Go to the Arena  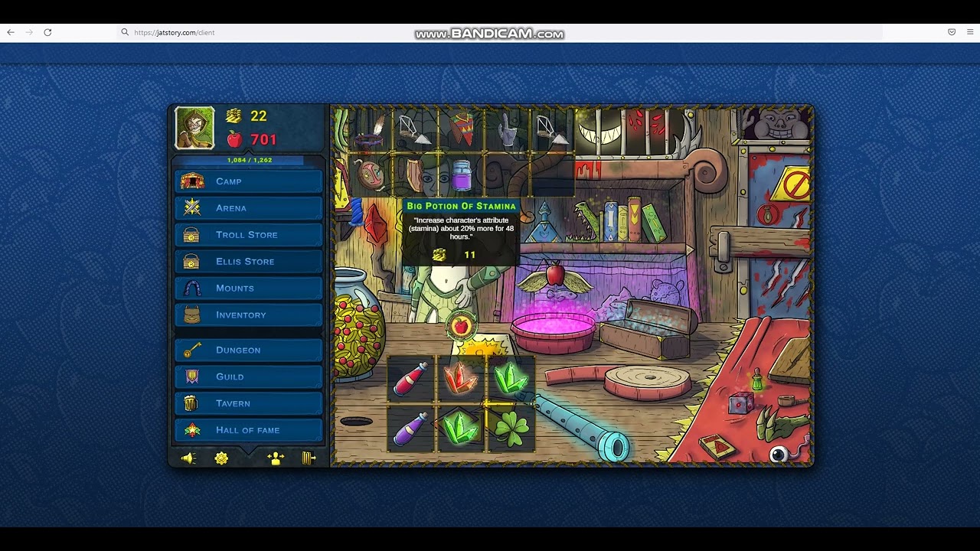point(249,208)
